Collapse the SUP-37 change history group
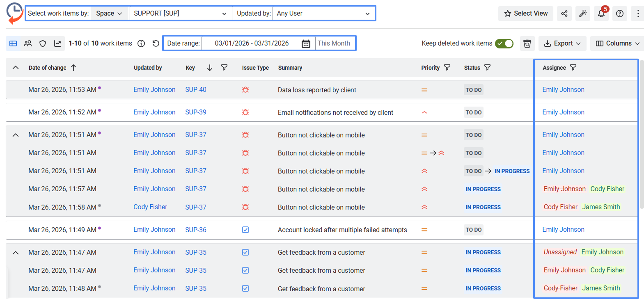 click(16, 135)
